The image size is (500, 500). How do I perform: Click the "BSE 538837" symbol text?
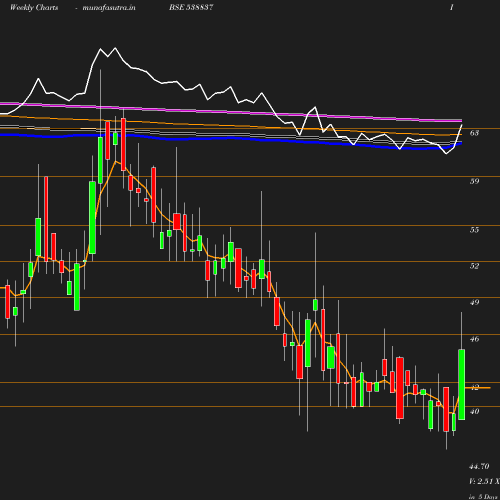[x=191, y=8]
